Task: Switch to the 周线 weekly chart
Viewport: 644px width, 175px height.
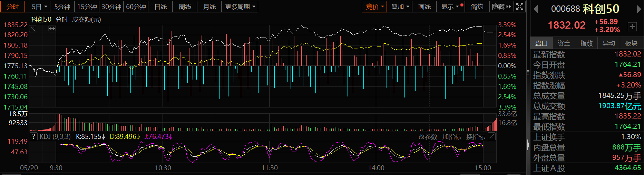Action: click(x=185, y=7)
